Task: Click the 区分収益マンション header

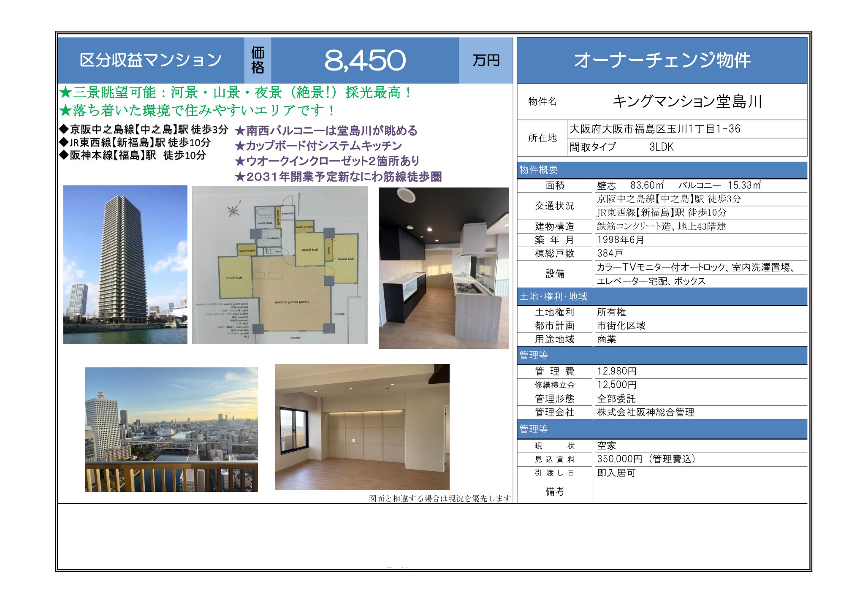Action: pos(150,60)
